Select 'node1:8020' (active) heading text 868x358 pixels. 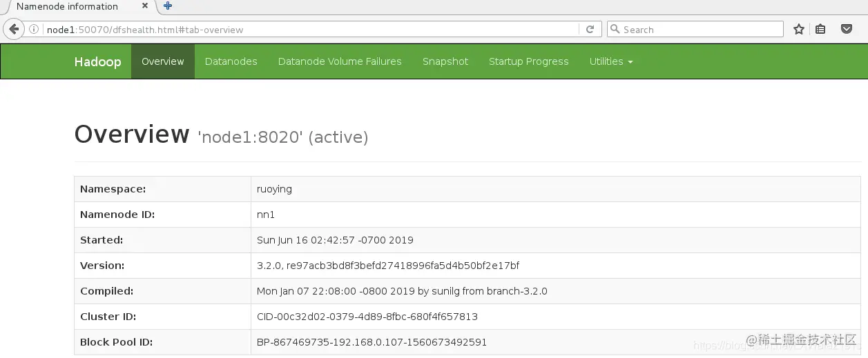click(x=283, y=137)
